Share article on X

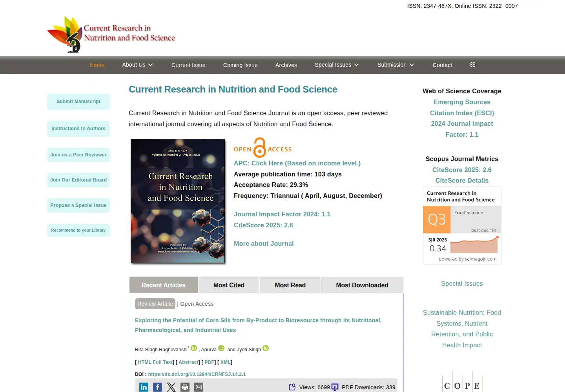(x=171, y=387)
